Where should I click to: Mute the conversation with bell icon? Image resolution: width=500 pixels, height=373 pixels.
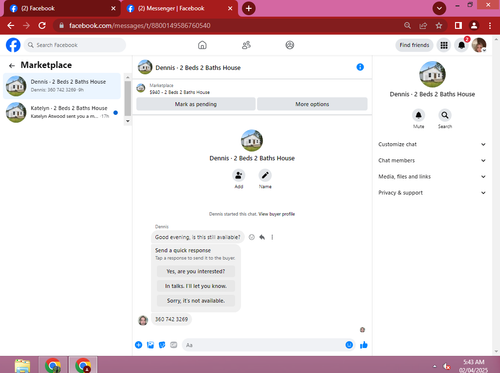[418, 115]
